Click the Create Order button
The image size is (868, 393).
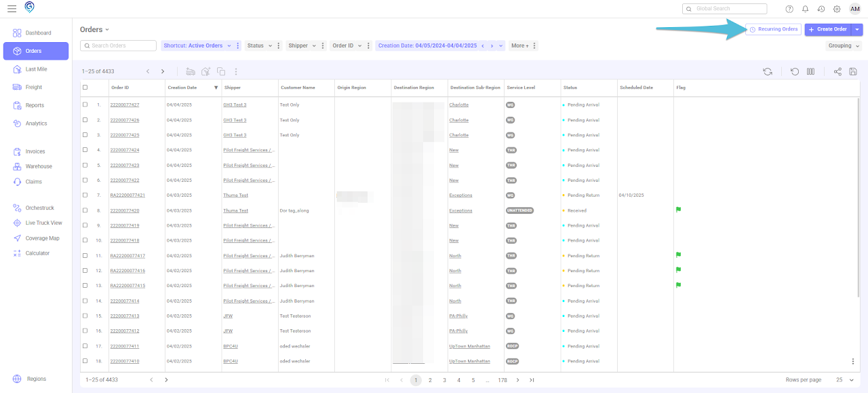tap(828, 29)
